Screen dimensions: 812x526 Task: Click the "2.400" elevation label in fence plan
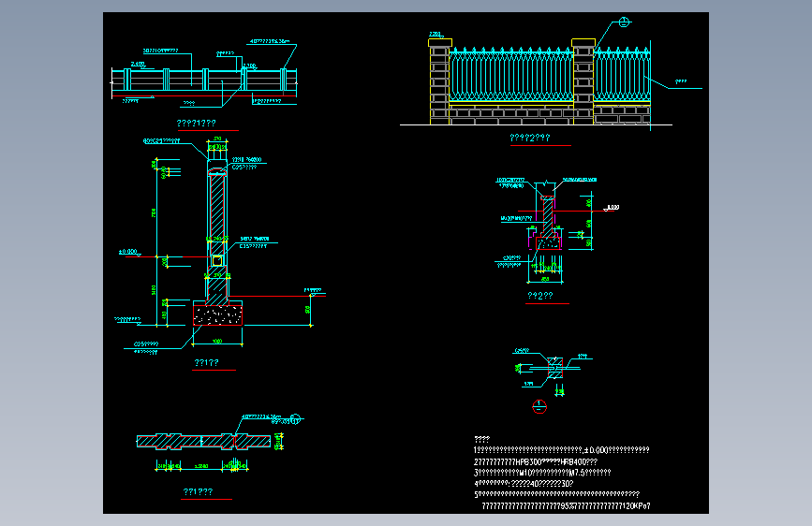pos(138,65)
